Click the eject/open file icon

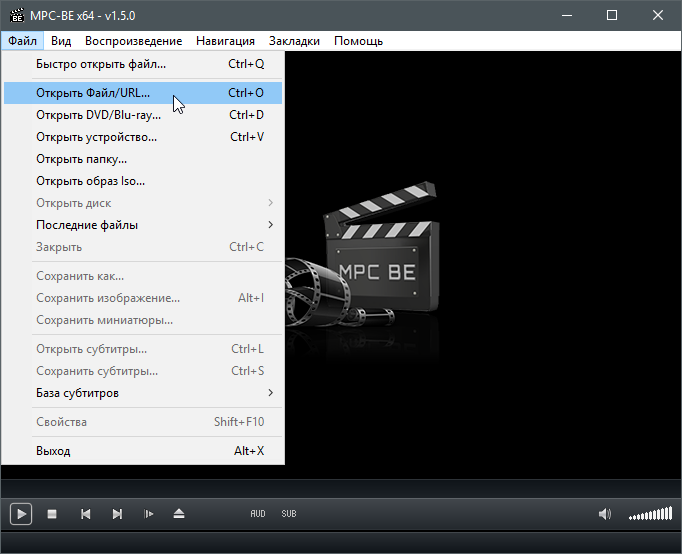click(x=179, y=514)
